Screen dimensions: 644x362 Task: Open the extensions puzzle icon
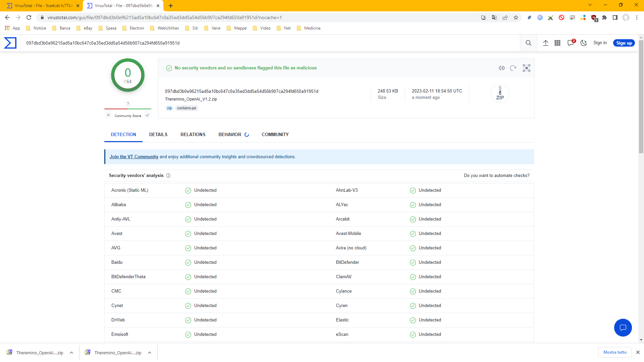coord(604,17)
